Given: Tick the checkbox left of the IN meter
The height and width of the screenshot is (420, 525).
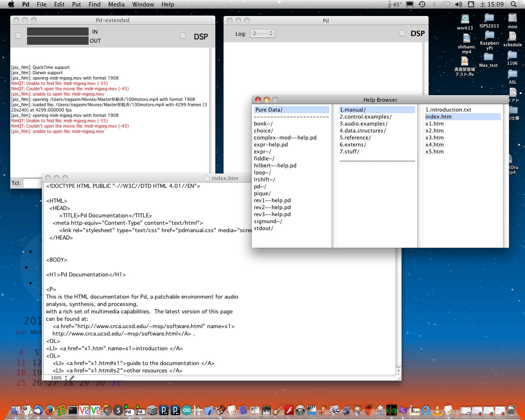Looking at the screenshot, I should click(x=18, y=36).
